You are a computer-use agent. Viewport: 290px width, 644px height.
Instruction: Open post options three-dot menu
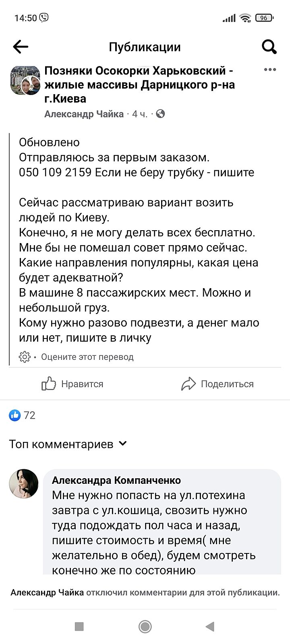[x=270, y=70]
